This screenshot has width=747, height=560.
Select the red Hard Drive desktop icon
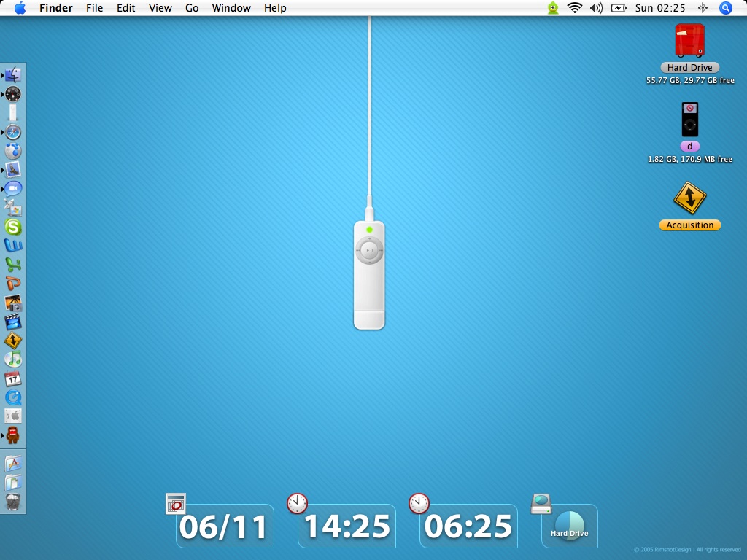pos(689,41)
